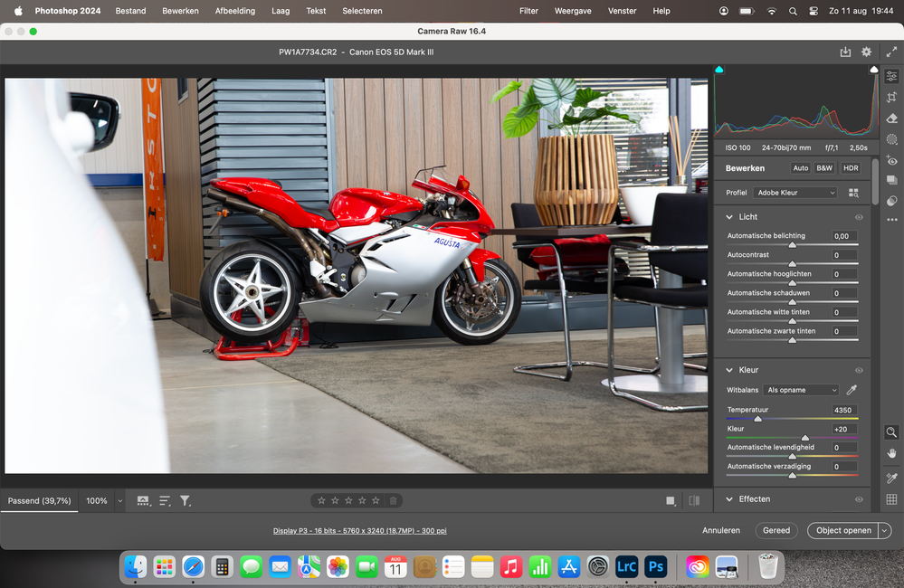The image size is (904, 588).
Task: Select the Hand tool
Action: pyautogui.click(x=891, y=454)
